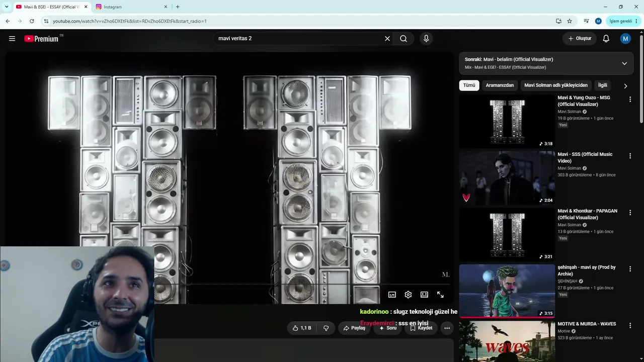Viewport: 644px width, 362px height.
Task: Select the İlgili filter chip
Action: [x=602, y=85]
